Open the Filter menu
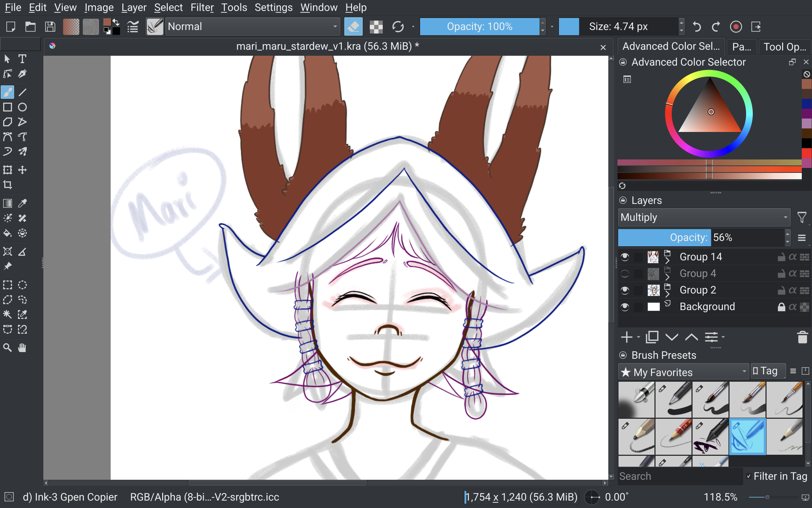Screen dimensions: 812x508 pyautogui.click(x=202, y=7)
